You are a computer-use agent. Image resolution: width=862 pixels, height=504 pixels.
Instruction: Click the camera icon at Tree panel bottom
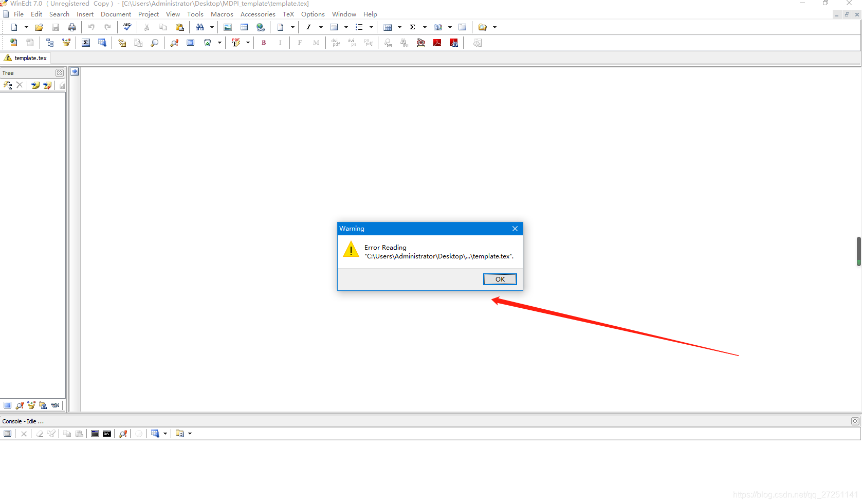click(x=55, y=405)
